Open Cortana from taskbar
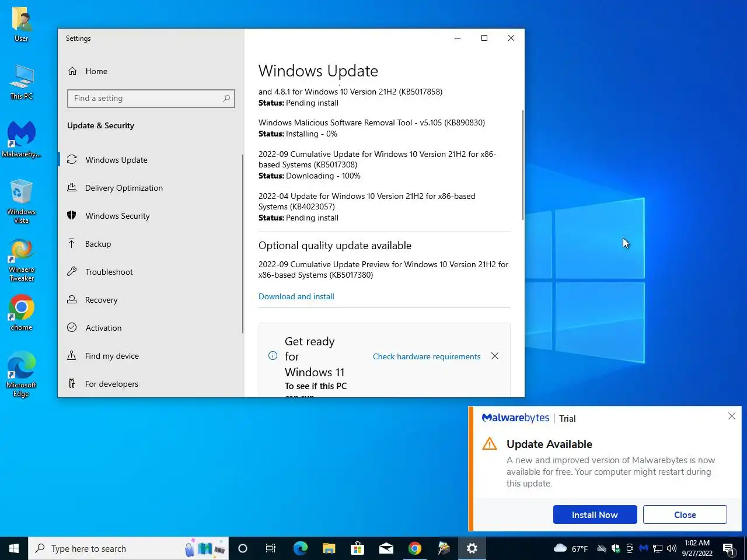747x560 pixels. (243, 548)
